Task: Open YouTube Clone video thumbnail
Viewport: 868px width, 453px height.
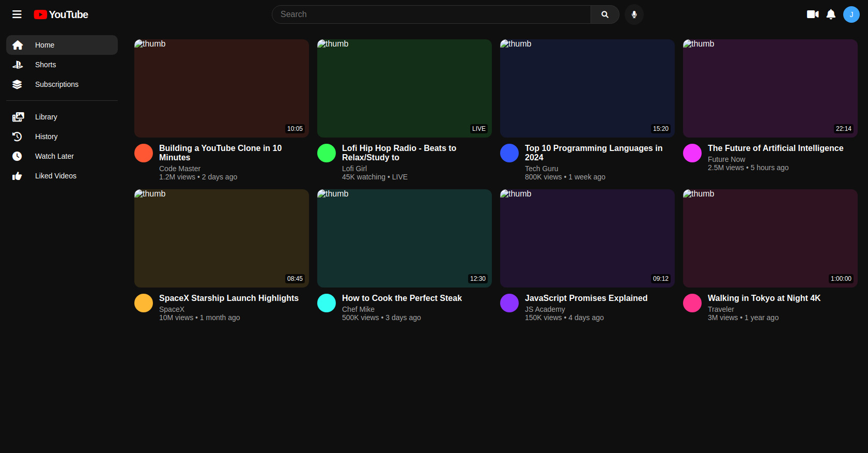Action: click(222, 88)
